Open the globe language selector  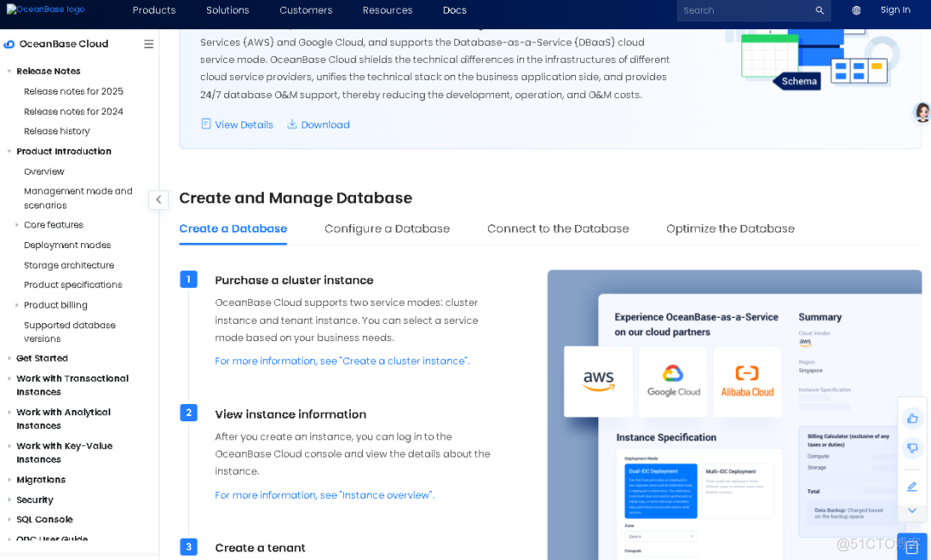click(855, 10)
